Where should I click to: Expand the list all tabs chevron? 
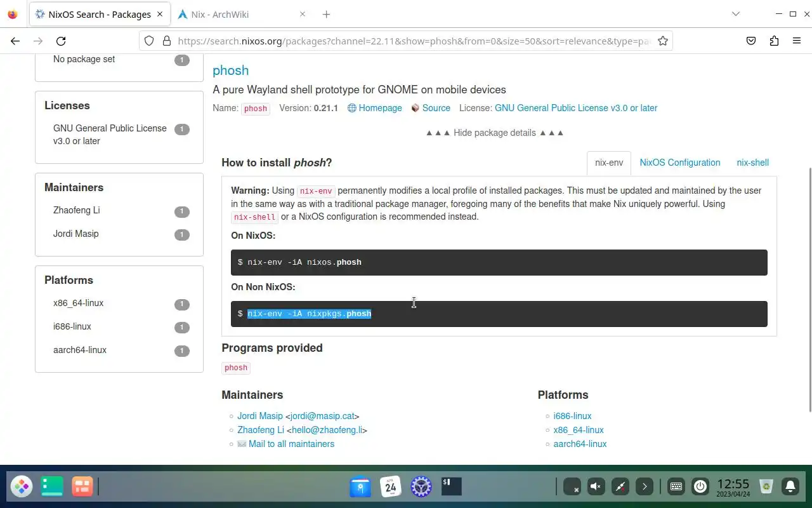(736, 14)
